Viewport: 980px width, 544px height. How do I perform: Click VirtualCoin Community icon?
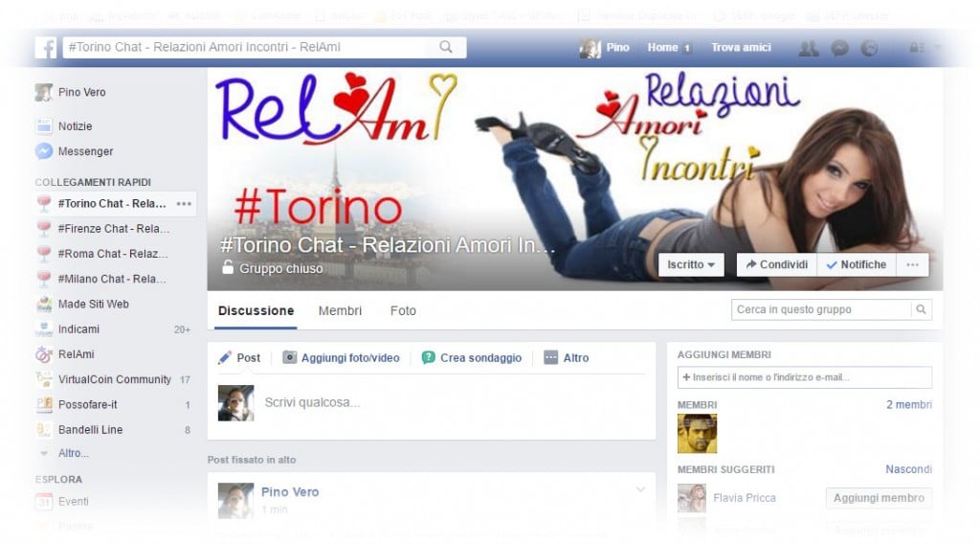(44, 379)
